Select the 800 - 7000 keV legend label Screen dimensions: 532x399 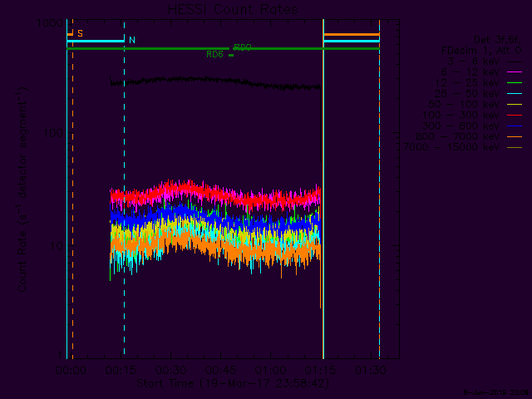pyautogui.click(x=458, y=136)
